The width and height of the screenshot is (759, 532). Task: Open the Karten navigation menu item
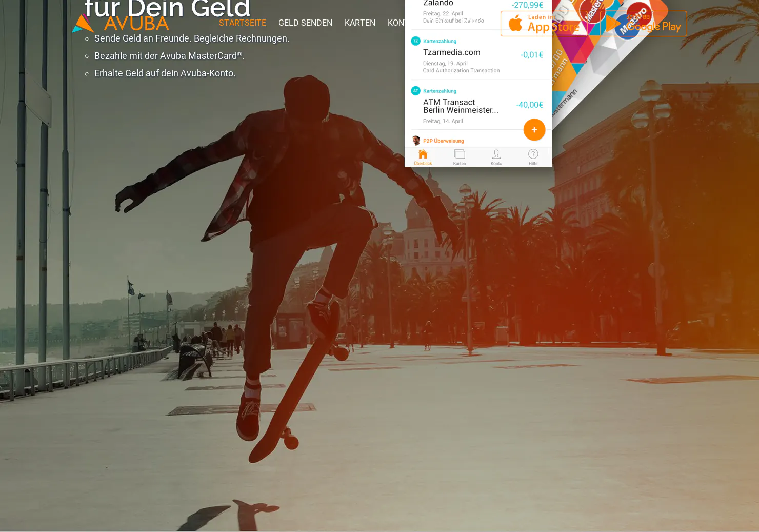pyautogui.click(x=360, y=23)
